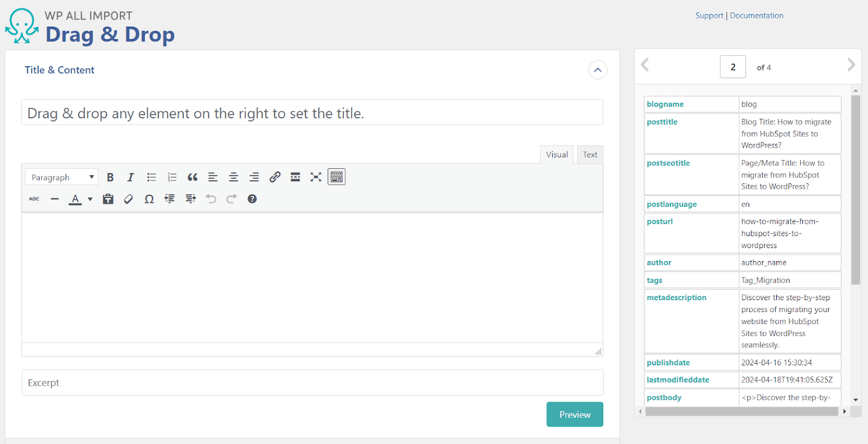Viewport: 868px width, 444px height.
Task: Clear formatting with eraser icon
Action: [x=129, y=199]
